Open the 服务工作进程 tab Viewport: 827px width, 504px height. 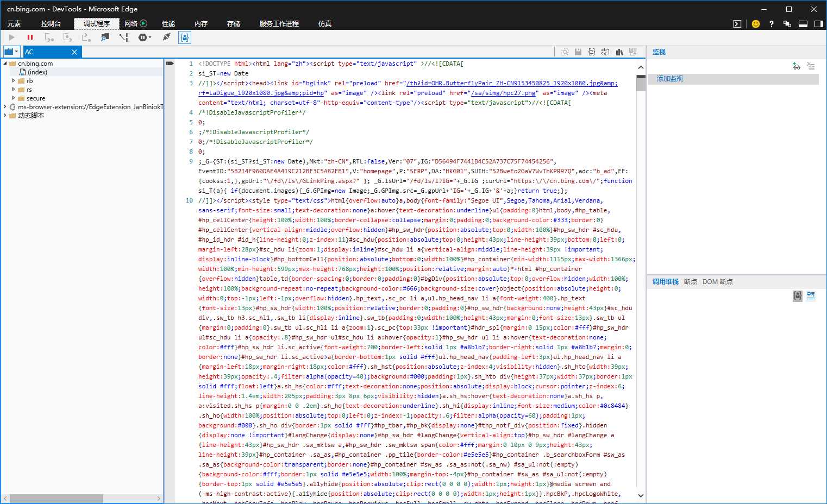279,24
